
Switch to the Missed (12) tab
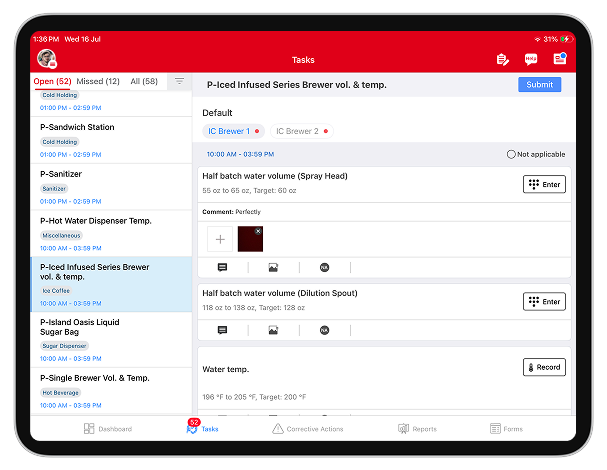click(x=98, y=81)
